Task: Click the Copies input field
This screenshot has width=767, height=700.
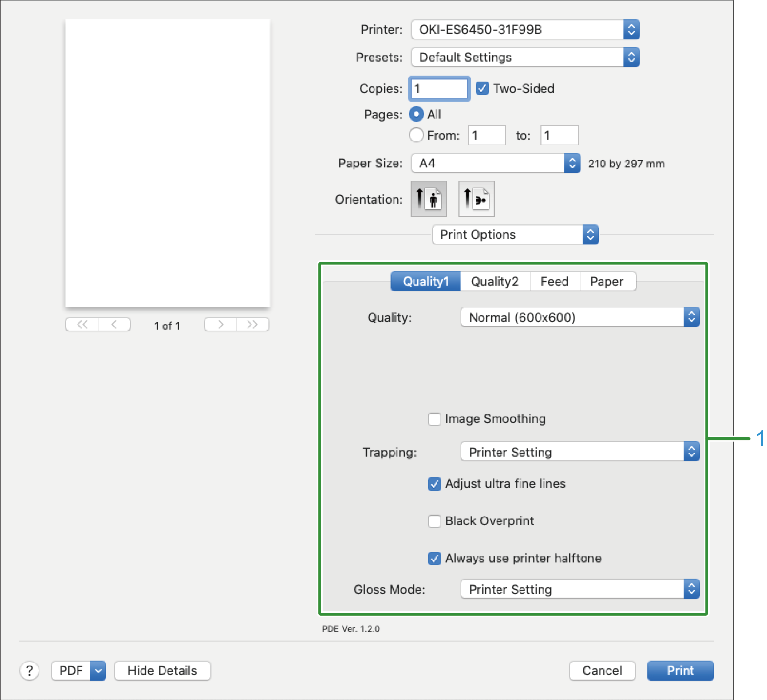Action: pos(439,89)
